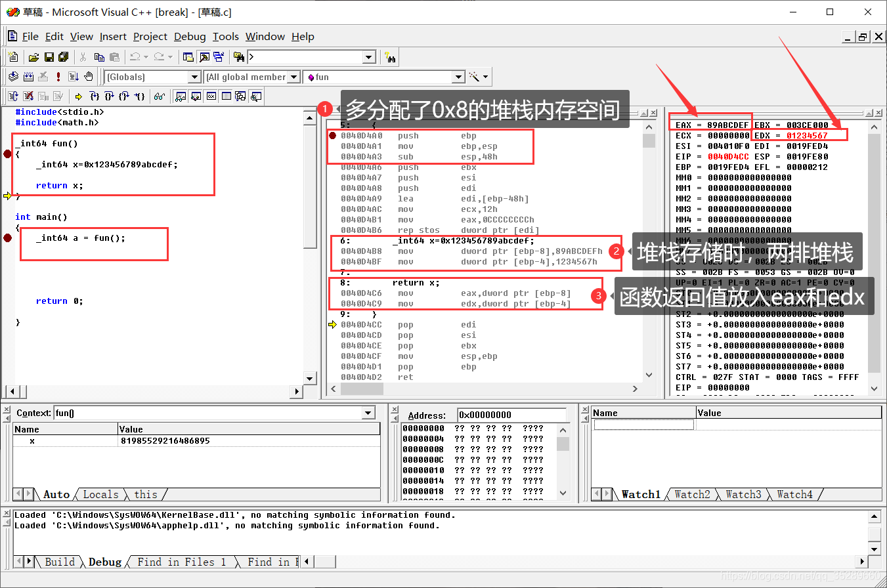Expand the find text combo dropdown arrow
The width and height of the screenshot is (887, 588).
pyautogui.click(x=368, y=57)
